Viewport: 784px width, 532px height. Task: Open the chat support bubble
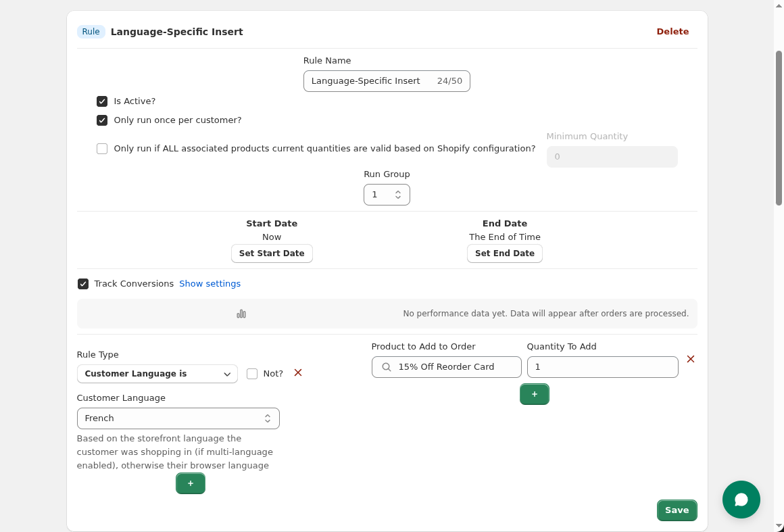tap(741, 500)
